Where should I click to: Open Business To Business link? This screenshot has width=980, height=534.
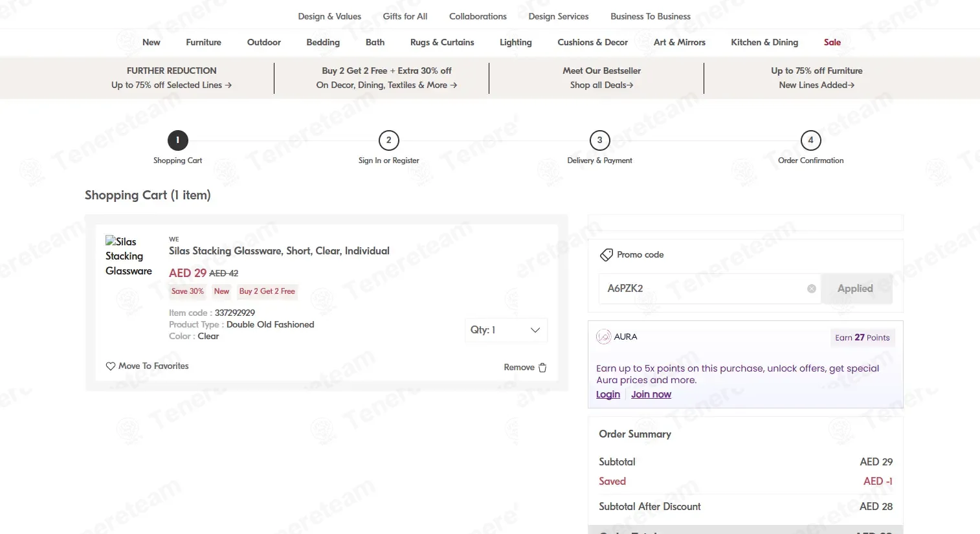(651, 16)
